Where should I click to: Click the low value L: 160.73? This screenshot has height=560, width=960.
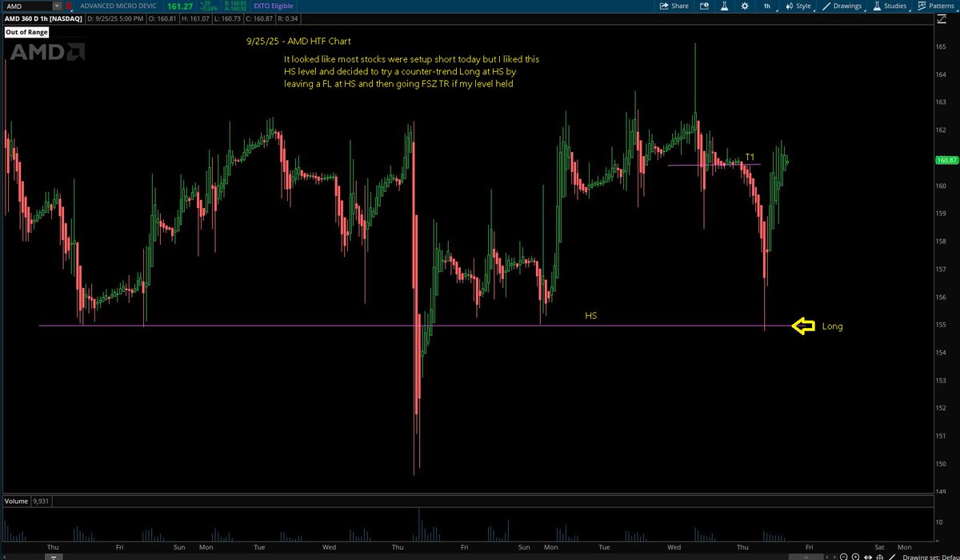coord(228,18)
